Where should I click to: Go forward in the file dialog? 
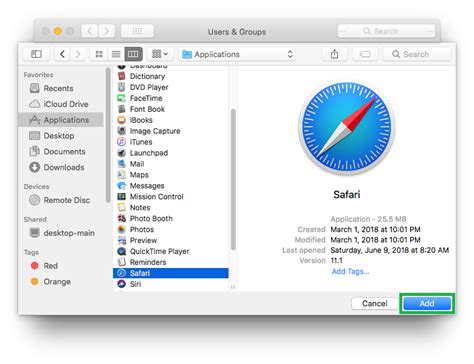(78, 54)
